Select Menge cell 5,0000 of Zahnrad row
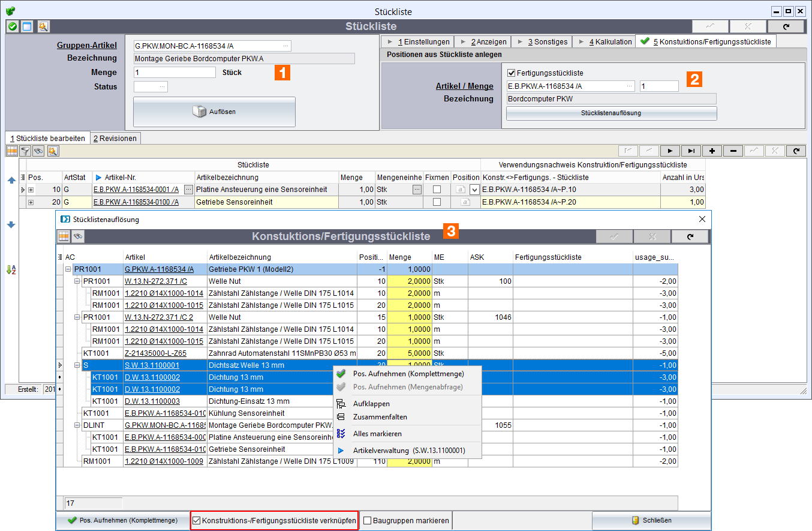This screenshot has height=531, width=812. pos(410,353)
